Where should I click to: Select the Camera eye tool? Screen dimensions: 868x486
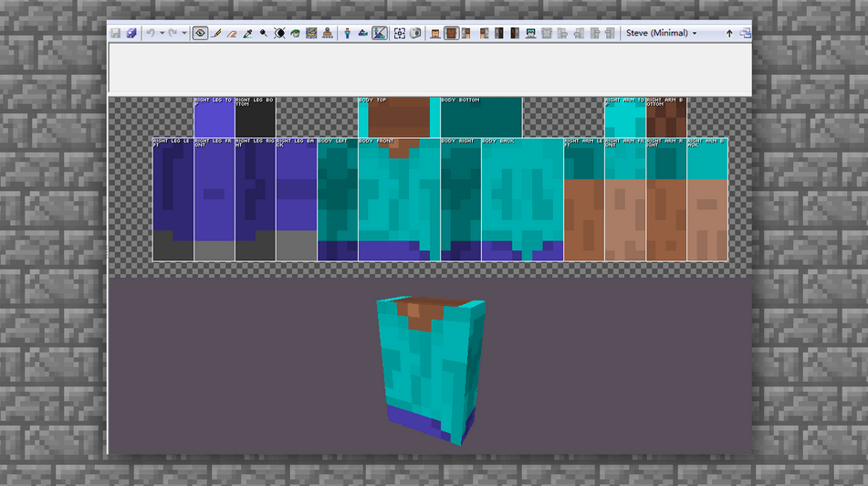(201, 33)
